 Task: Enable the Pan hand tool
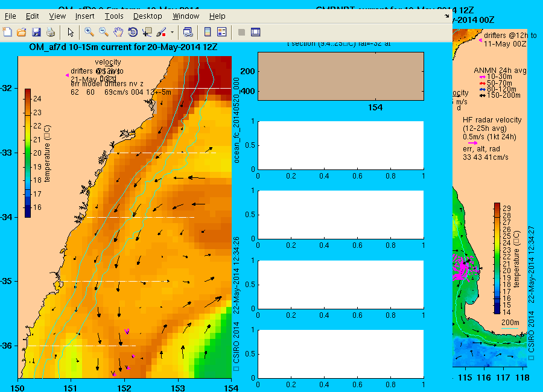click(118, 32)
